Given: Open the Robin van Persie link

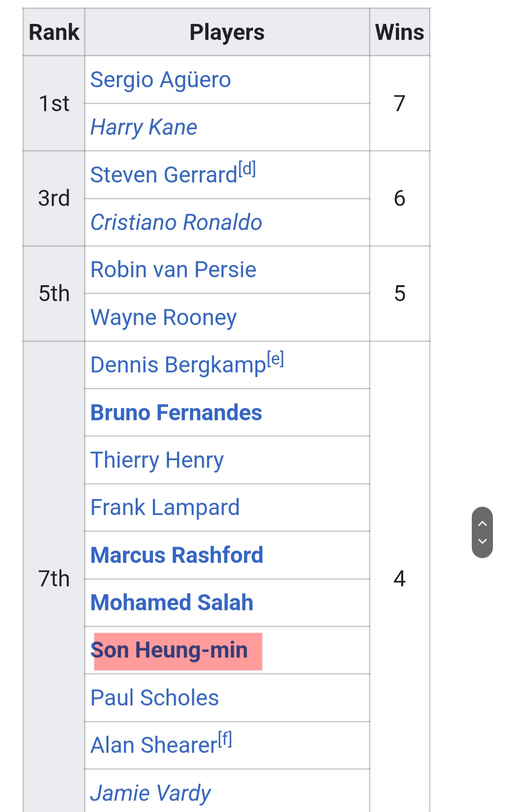Looking at the screenshot, I should click(x=173, y=270).
